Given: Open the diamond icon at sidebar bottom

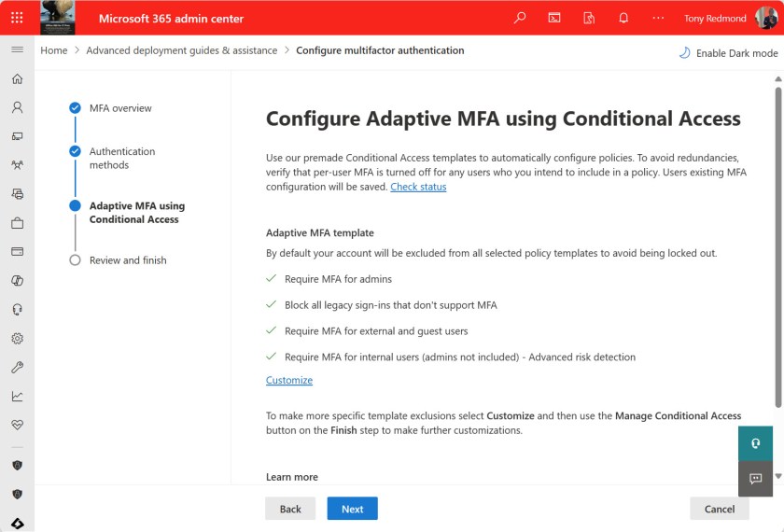Looking at the screenshot, I should 17,524.
